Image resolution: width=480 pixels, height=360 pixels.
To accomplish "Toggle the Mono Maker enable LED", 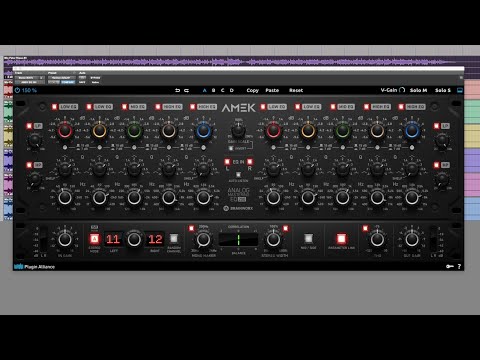I will click(191, 228).
